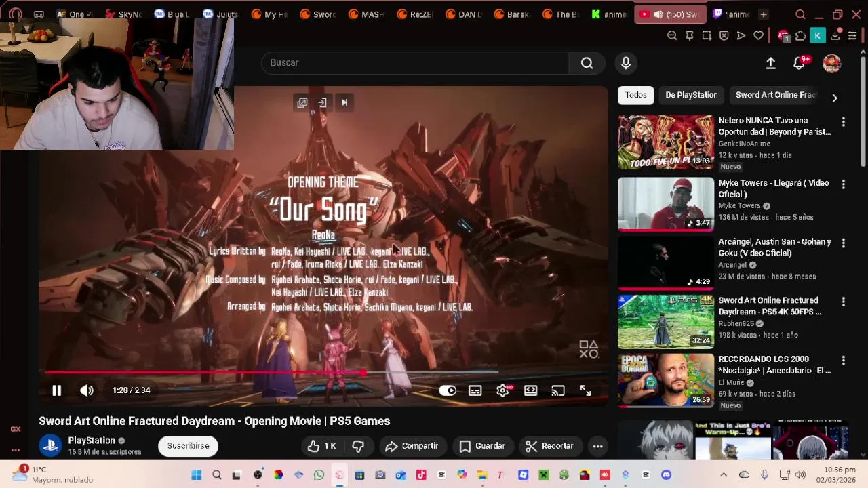Image resolution: width=868 pixels, height=488 pixels.
Task: Click the Recortar clip button
Action: pyautogui.click(x=550, y=446)
